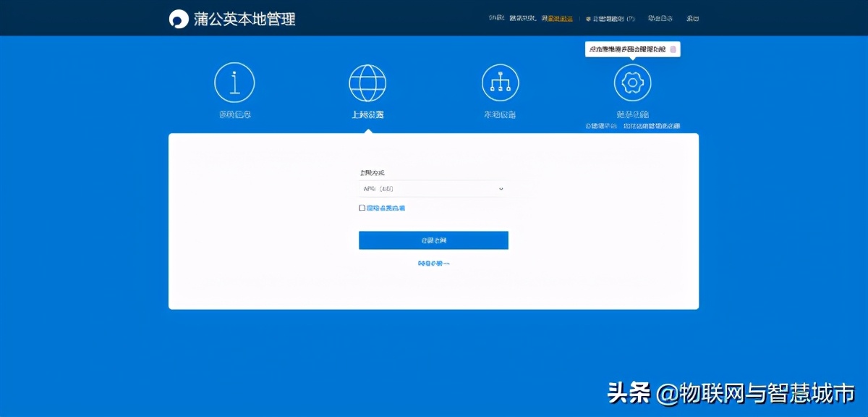Screen dimensions: 868x417
Task: Click the skip setup link below the button
Action: (x=433, y=263)
